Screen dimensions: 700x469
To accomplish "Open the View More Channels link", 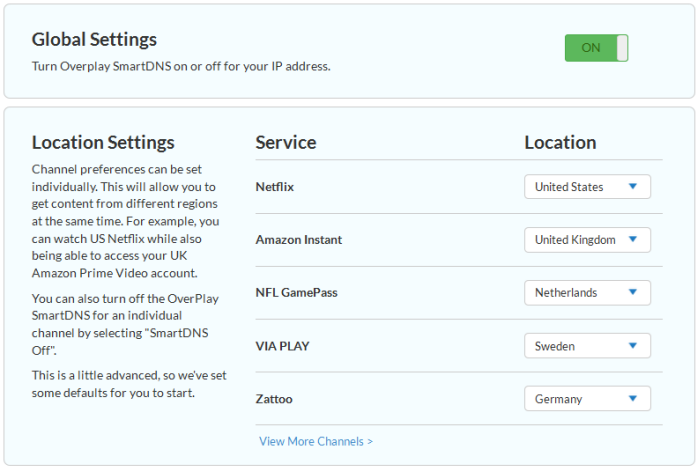I will 316,441.
